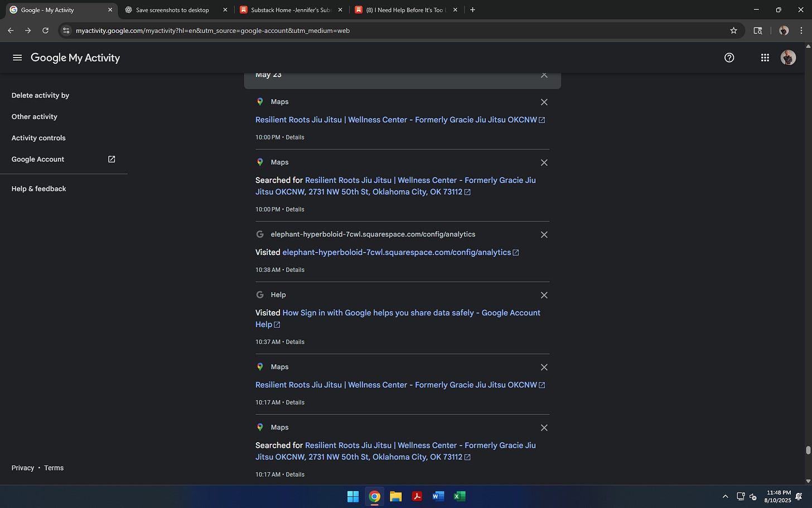Image resolution: width=812 pixels, height=508 pixels.
Task: Delete the 10:17 AM Maps search entry
Action: (544, 428)
